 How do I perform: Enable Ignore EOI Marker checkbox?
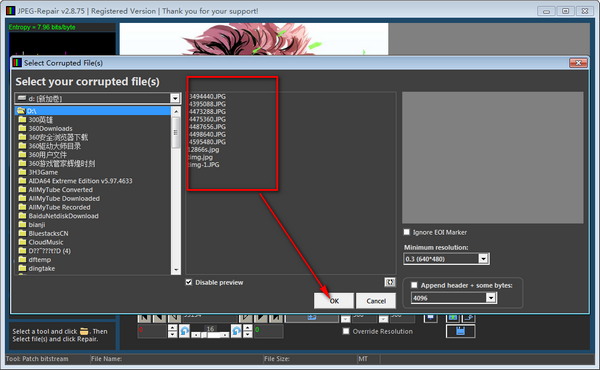coord(407,232)
